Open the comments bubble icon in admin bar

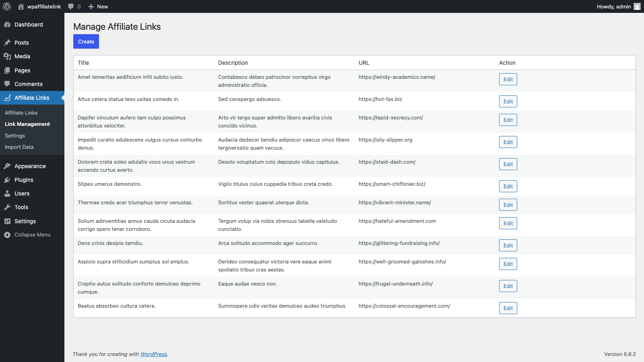point(71,6)
